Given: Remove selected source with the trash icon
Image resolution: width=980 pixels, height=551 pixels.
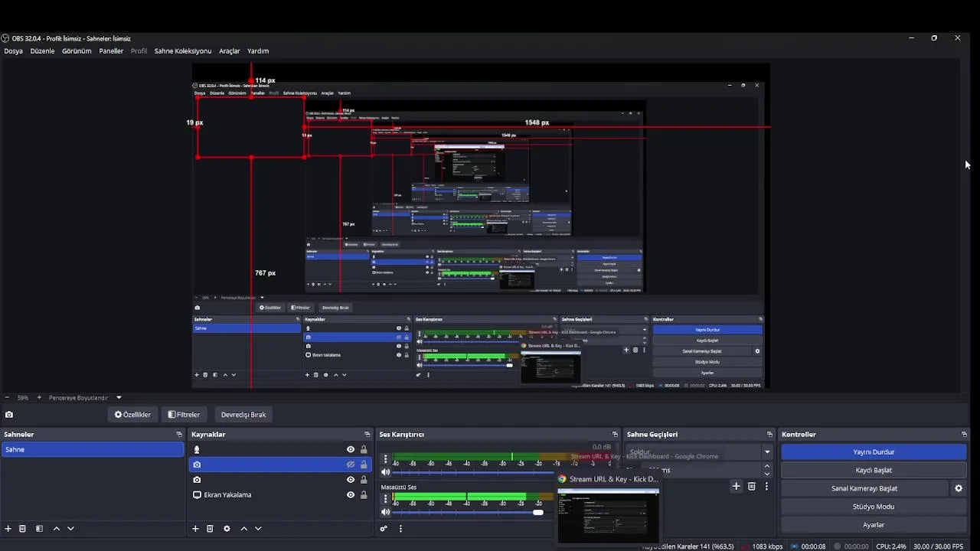Looking at the screenshot, I should point(210,529).
